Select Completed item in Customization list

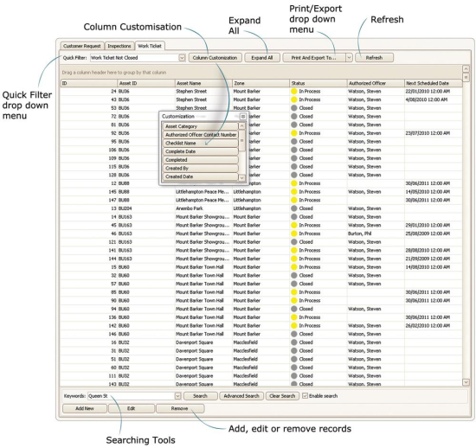pos(201,160)
